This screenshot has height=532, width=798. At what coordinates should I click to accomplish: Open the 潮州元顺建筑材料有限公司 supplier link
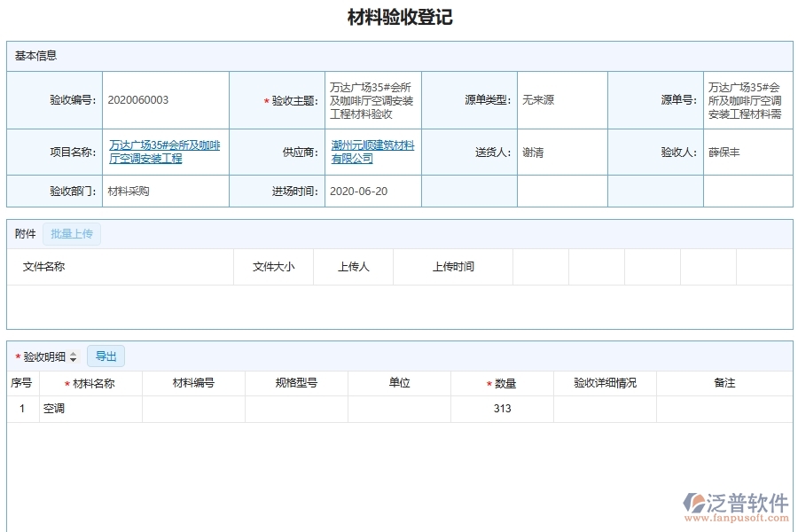click(372, 151)
